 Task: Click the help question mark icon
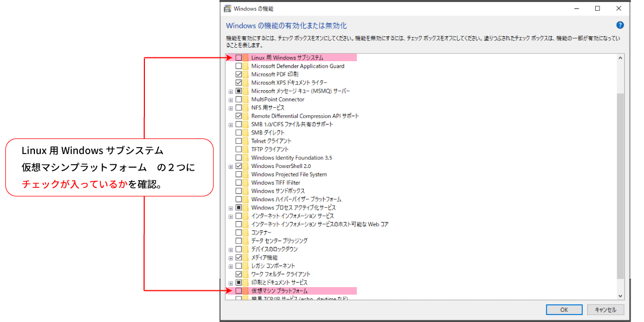click(620, 25)
